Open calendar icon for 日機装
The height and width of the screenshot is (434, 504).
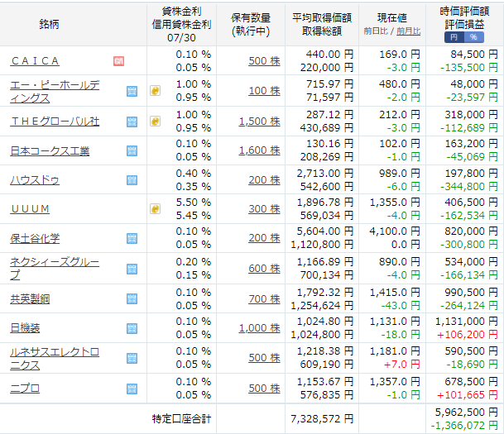(132, 328)
